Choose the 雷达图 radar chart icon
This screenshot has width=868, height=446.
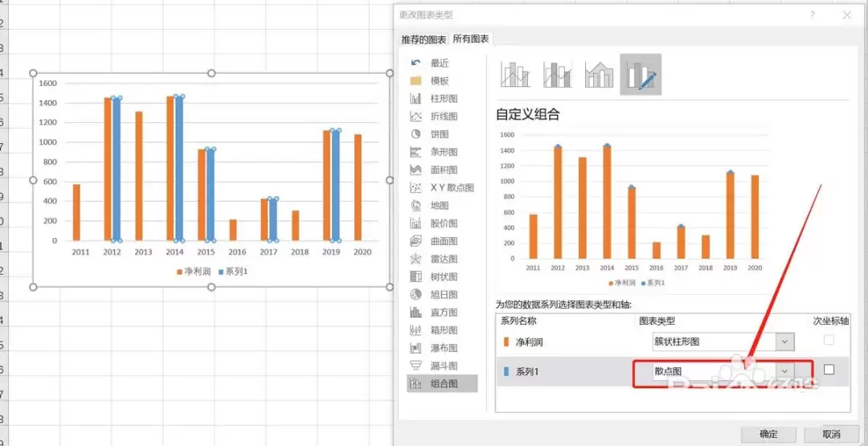click(x=416, y=259)
